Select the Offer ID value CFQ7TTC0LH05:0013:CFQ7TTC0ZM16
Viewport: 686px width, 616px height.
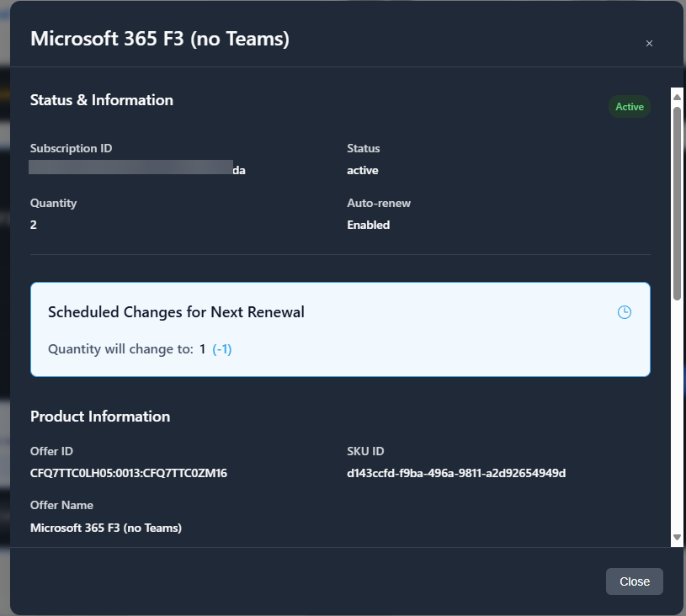click(x=129, y=474)
